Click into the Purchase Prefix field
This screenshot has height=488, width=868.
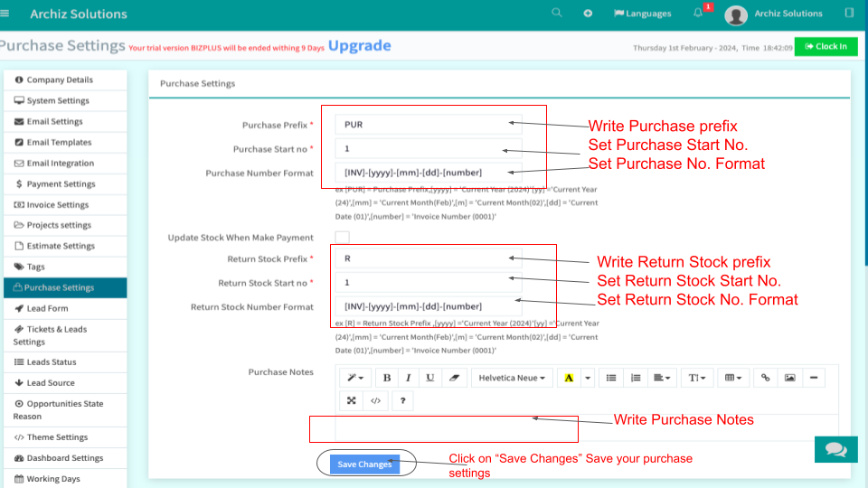[x=420, y=125]
